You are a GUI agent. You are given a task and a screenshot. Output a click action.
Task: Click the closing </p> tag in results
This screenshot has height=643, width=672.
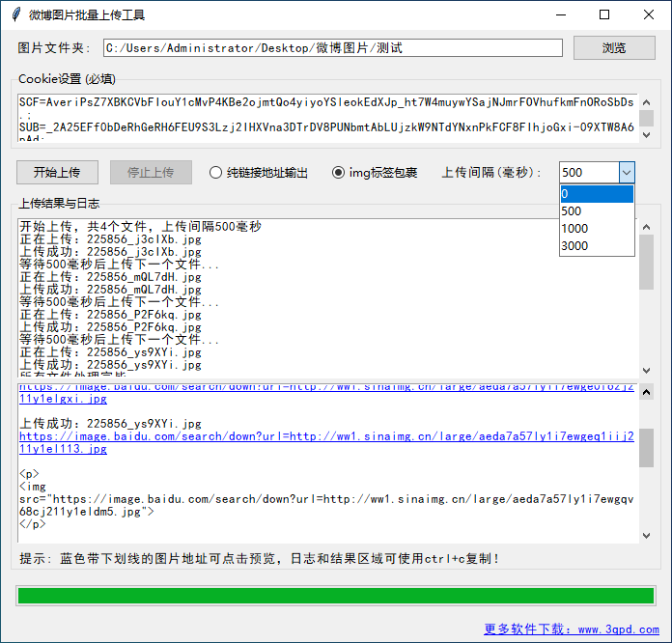pos(32,524)
